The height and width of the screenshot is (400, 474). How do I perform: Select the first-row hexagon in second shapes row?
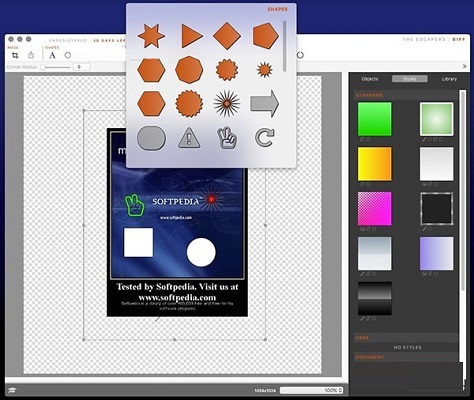(x=151, y=70)
